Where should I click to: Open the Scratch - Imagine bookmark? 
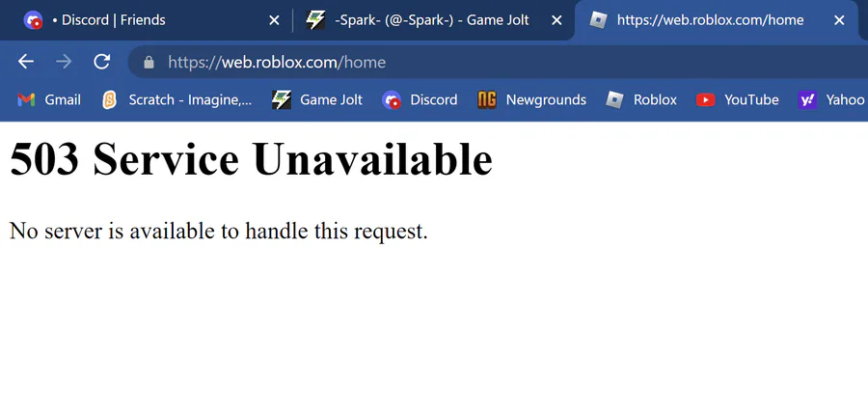(177, 99)
